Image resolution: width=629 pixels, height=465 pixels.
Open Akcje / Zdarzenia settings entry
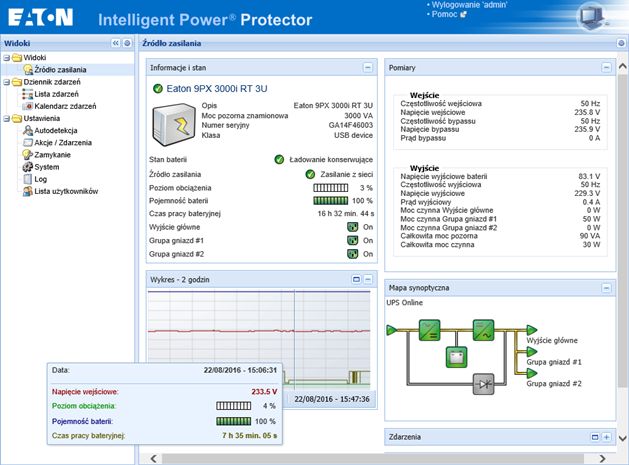click(63, 142)
